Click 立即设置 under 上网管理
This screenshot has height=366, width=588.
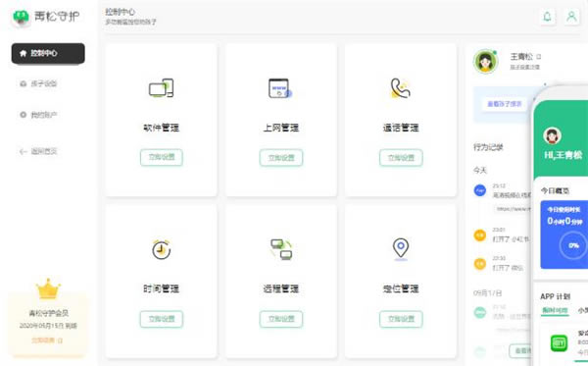(x=281, y=158)
